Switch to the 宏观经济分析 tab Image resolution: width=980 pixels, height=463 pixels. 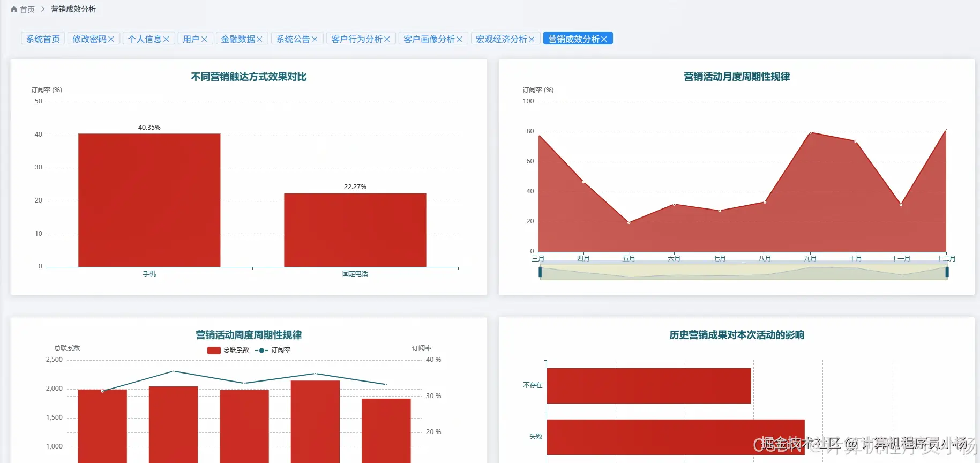click(502, 39)
